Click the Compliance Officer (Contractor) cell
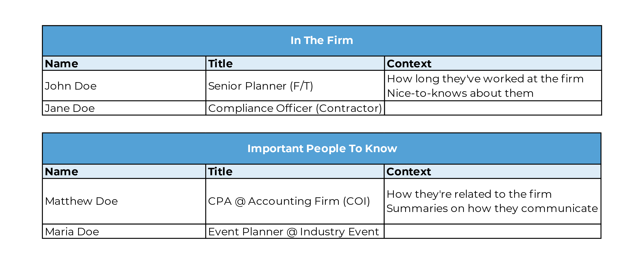The image size is (644, 264). tap(295, 108)
